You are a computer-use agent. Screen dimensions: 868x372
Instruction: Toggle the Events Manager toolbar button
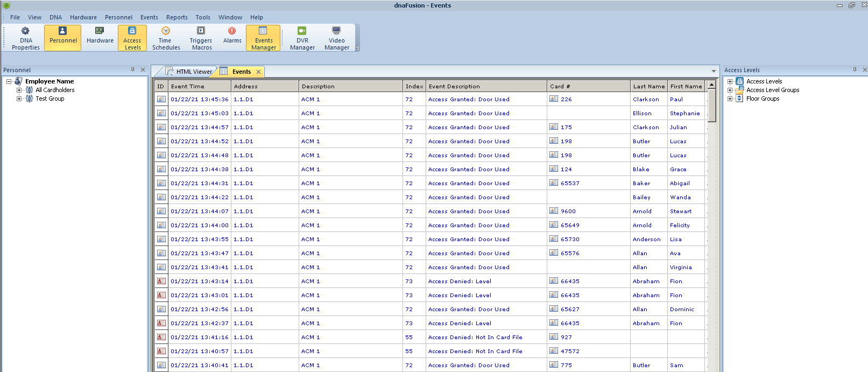(263, 38)
